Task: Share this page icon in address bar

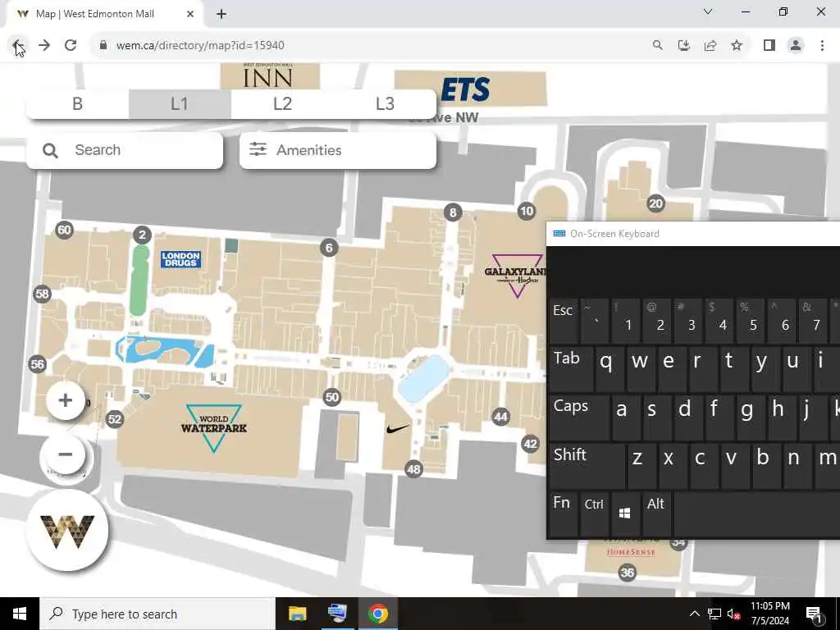Action: pos(710,46)
